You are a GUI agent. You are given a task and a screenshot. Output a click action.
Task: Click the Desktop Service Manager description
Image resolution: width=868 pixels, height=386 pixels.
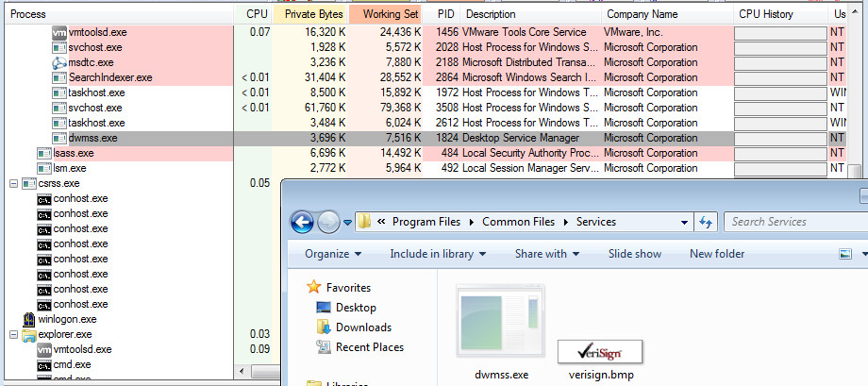(x=521, y=138)
